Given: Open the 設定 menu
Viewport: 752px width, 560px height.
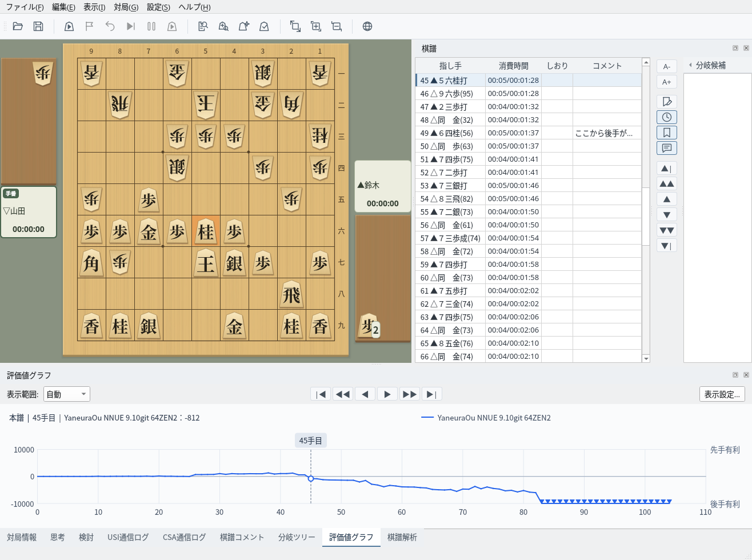Looking at the screenshot, I should point(158,7).
